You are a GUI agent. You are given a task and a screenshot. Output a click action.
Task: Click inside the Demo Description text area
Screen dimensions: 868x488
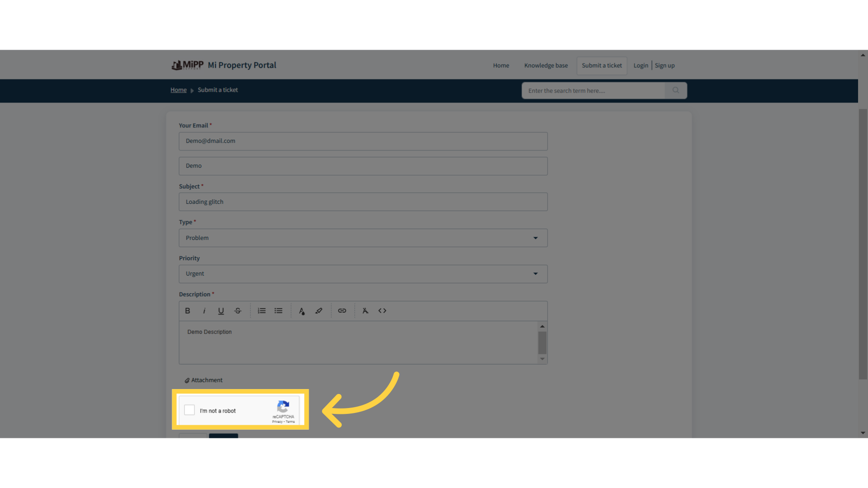(358, 343)
